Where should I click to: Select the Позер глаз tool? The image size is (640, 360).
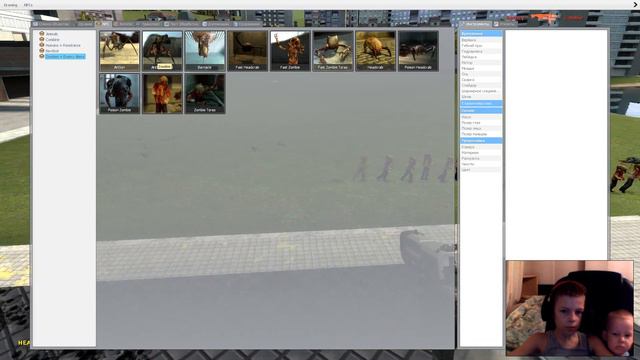(481, 122)
